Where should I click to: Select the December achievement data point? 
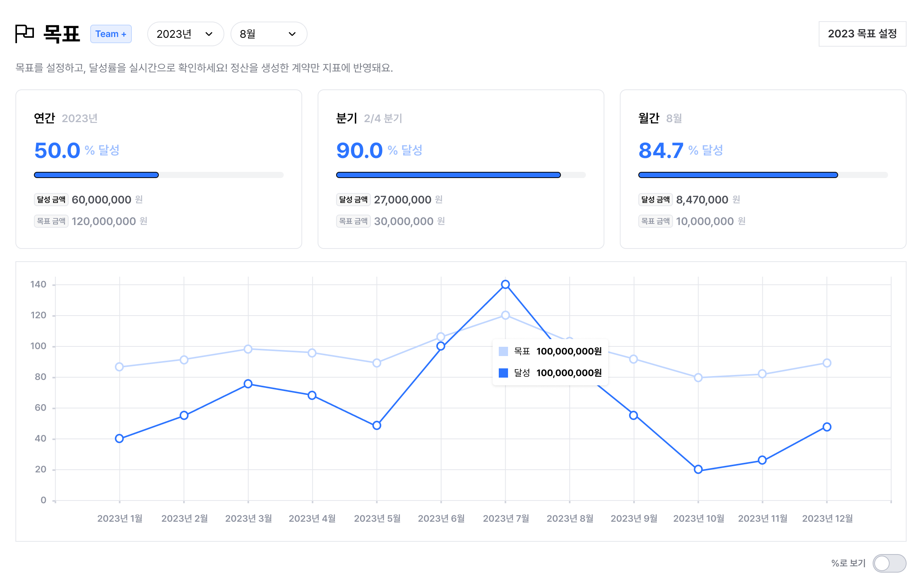pos(827,427)
